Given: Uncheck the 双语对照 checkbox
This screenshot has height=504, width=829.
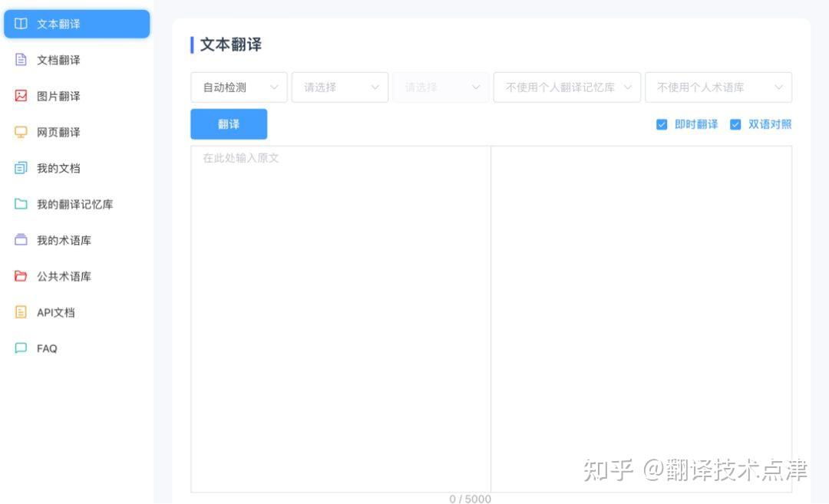Looking at the screenshot, I should tap(735, 125).
